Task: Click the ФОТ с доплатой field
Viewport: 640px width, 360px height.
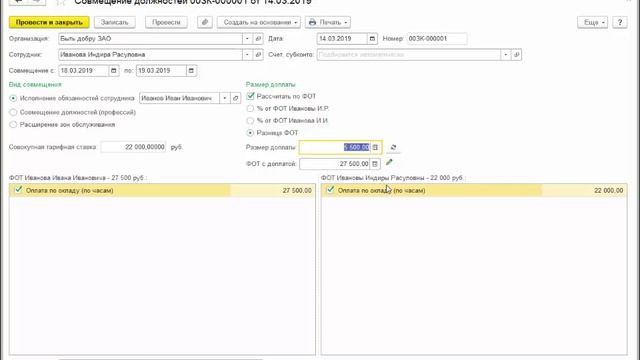Action: [x=335, y=164]
